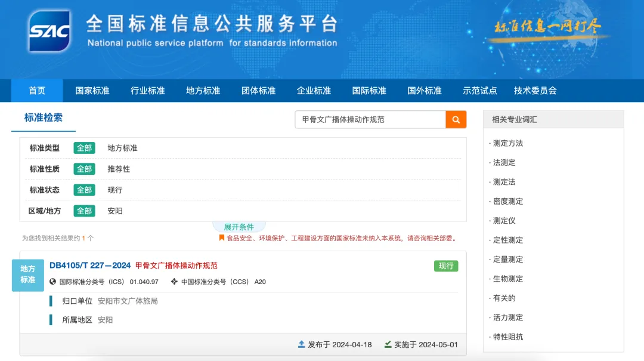Select 全部 for 标准性质 filter

tap(84, 169)
